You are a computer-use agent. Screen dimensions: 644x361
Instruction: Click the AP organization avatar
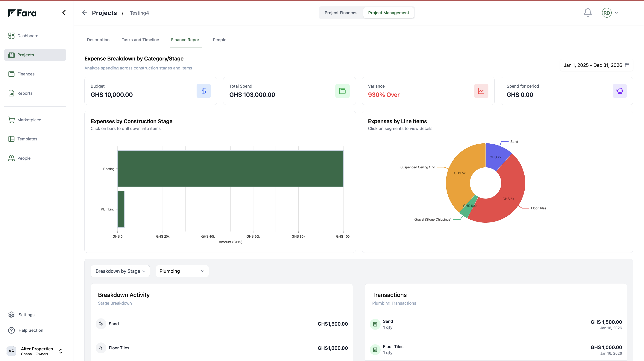pos(11,351)
